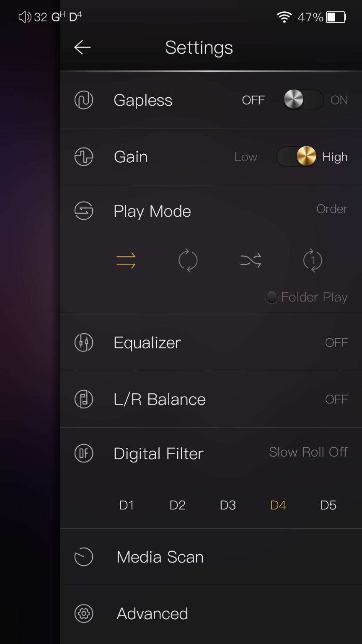The image size is (362, 644).
Task: Tap the Media Scan icon
Action: coord(84,557)
